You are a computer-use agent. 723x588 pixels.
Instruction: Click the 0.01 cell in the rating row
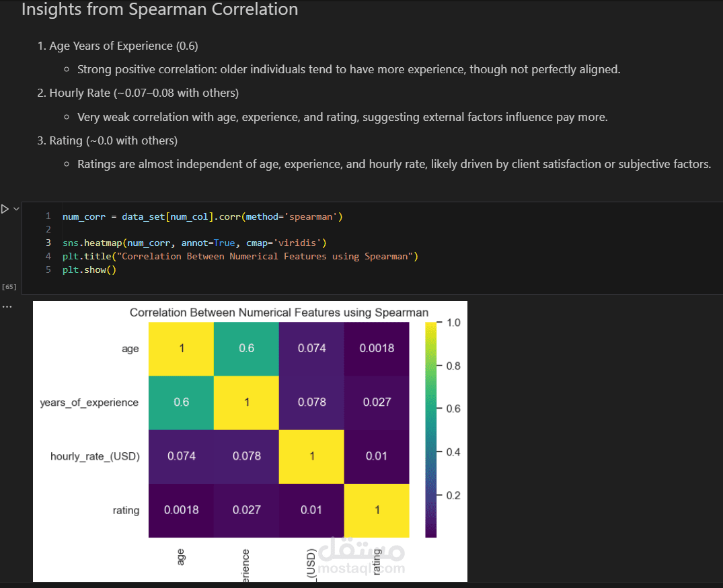(311, 511)
